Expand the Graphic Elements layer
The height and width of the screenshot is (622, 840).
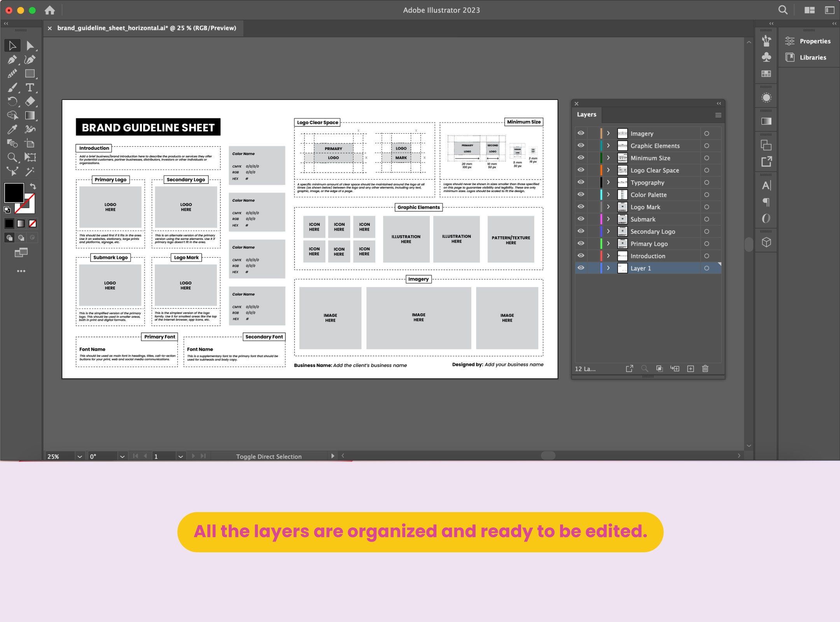click(609, 146)
